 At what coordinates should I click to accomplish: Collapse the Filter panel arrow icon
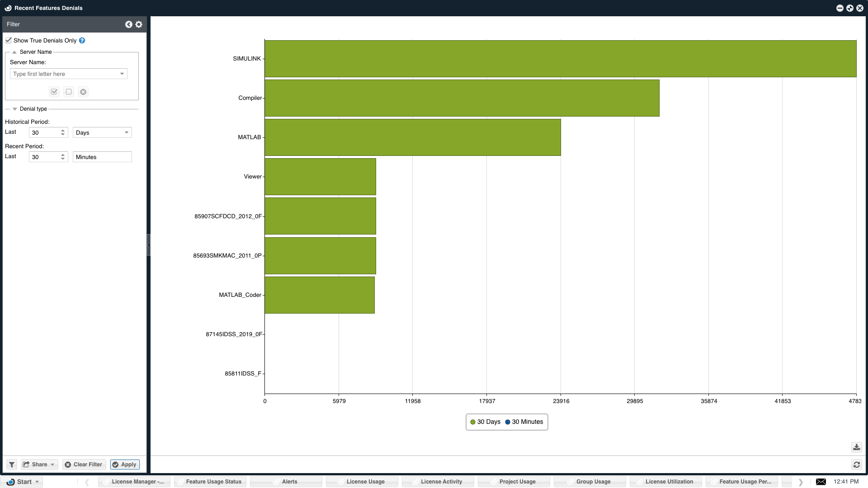129,24
